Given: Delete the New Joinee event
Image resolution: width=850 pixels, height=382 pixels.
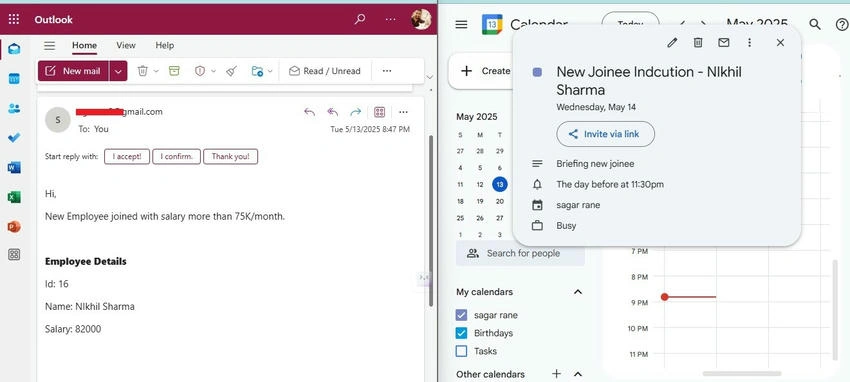Looking at the screenshot, I should point(698,42).
